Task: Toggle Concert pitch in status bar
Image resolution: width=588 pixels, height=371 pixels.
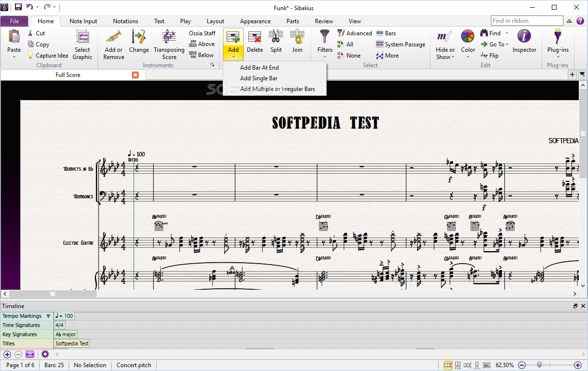Action: [134, 365]
